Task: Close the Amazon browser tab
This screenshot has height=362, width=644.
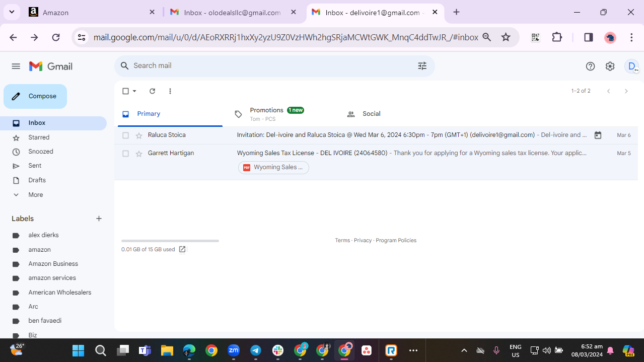Action: tap(152, 12)
